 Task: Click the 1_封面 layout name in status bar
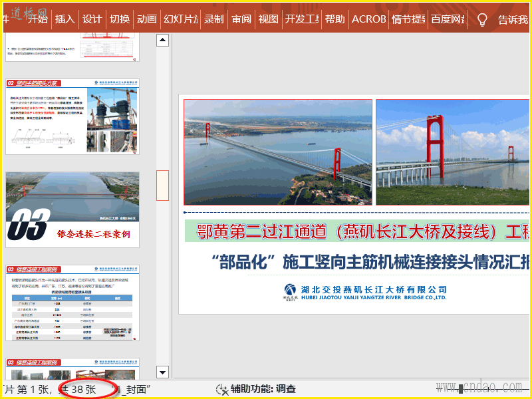[133, 390]
